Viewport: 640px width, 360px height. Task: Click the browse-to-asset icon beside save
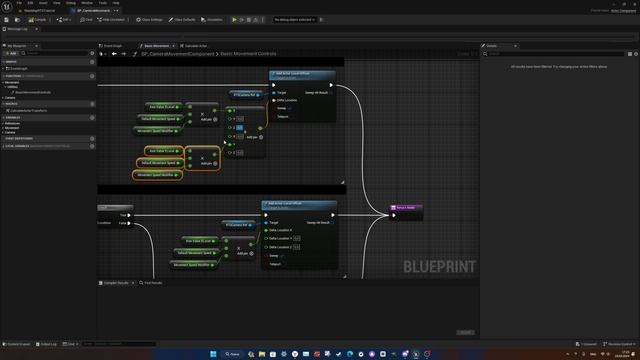tap(17, 20)
